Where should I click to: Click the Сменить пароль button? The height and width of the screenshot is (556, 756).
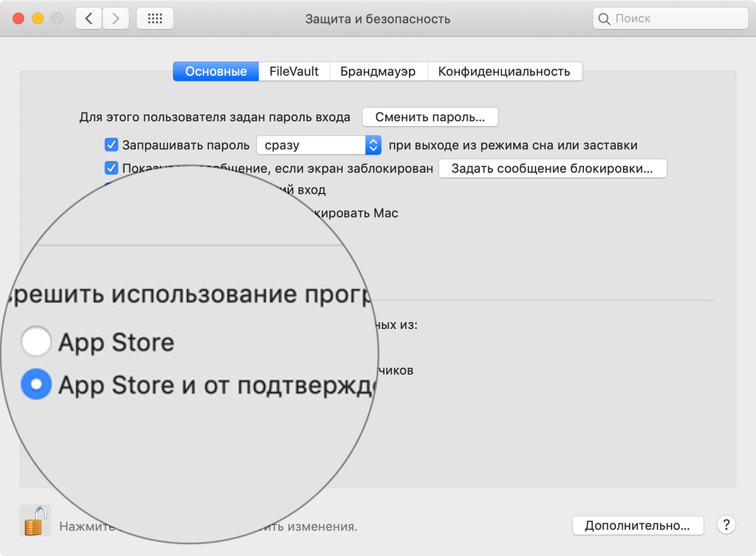pyautogui.click(x=430, y=117)
